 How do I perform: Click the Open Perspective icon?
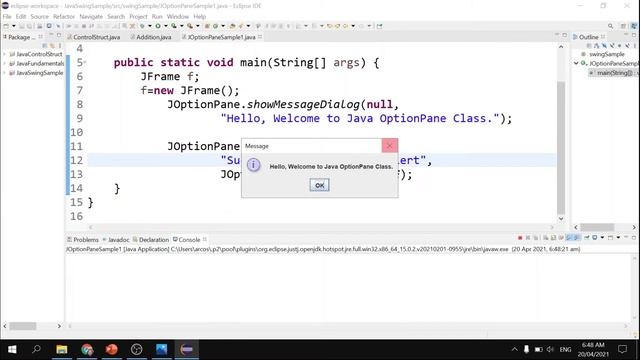(623, 26)
